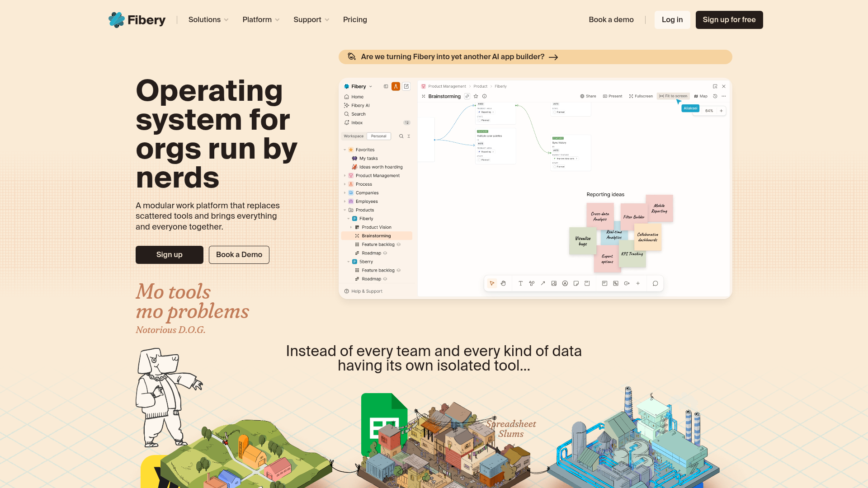868x488 pixels.
Task: Open the AI app builder announcement banner
Action: pyautogui.click(x=535, y=57)
